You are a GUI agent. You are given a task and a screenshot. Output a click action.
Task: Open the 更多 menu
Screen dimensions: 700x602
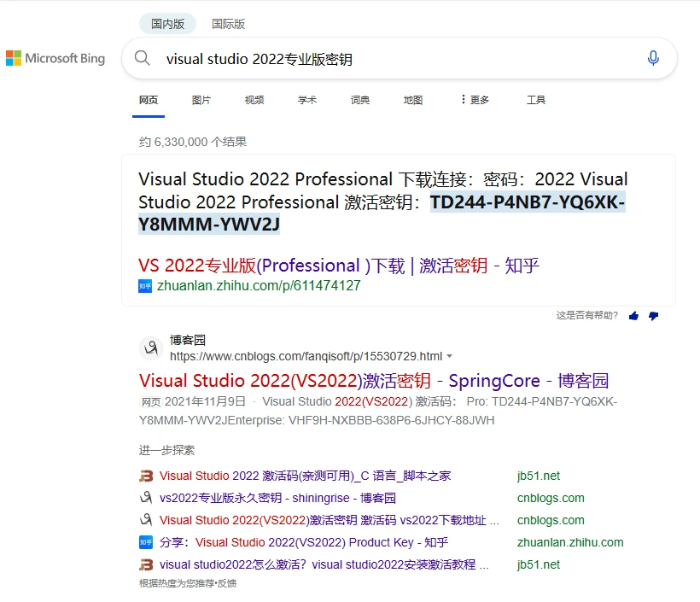[475, 100]
